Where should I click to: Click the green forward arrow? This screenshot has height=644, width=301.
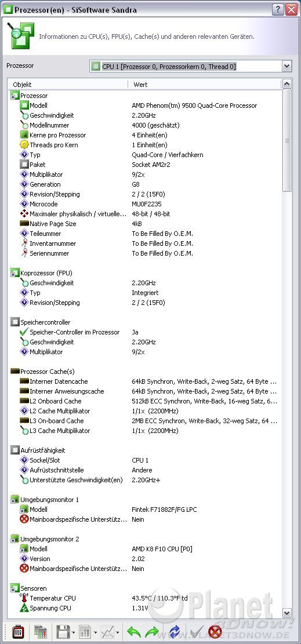pos(152,631)
